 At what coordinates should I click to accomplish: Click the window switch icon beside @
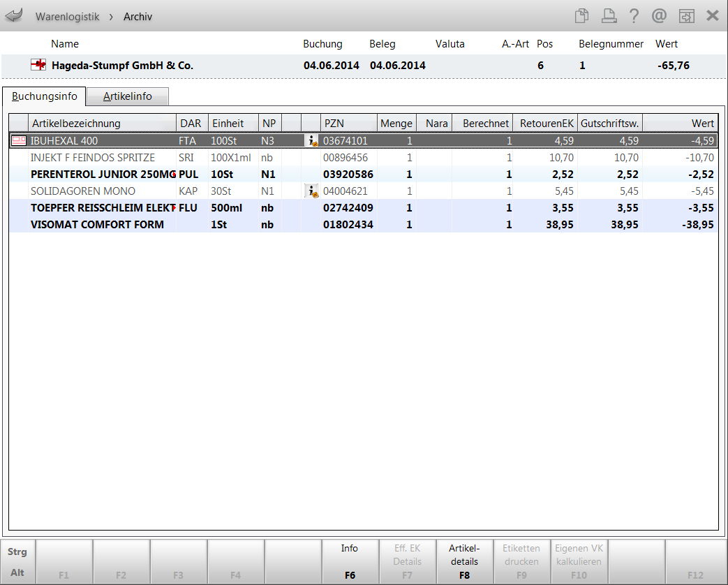(x=687, y=16)
